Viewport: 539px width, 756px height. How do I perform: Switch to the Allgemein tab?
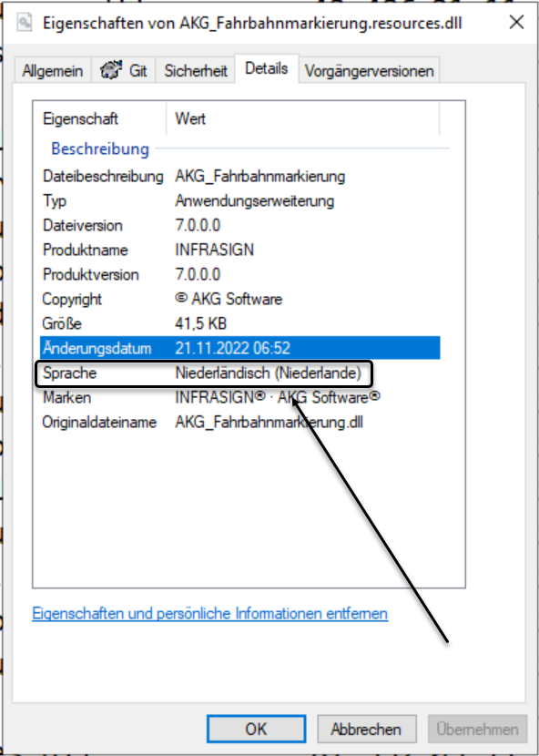click(52, 70)
